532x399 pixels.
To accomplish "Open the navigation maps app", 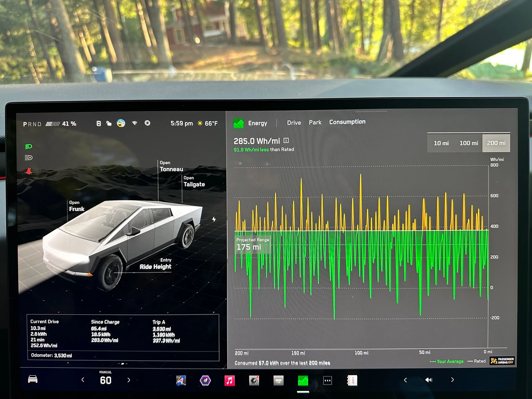I will tap(181, 381).
